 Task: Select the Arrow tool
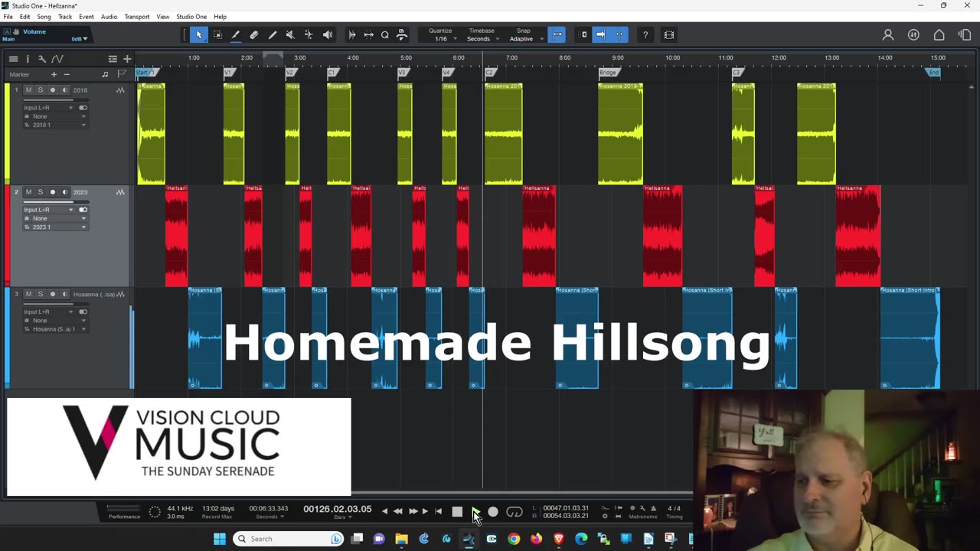(x=198, y=35)
